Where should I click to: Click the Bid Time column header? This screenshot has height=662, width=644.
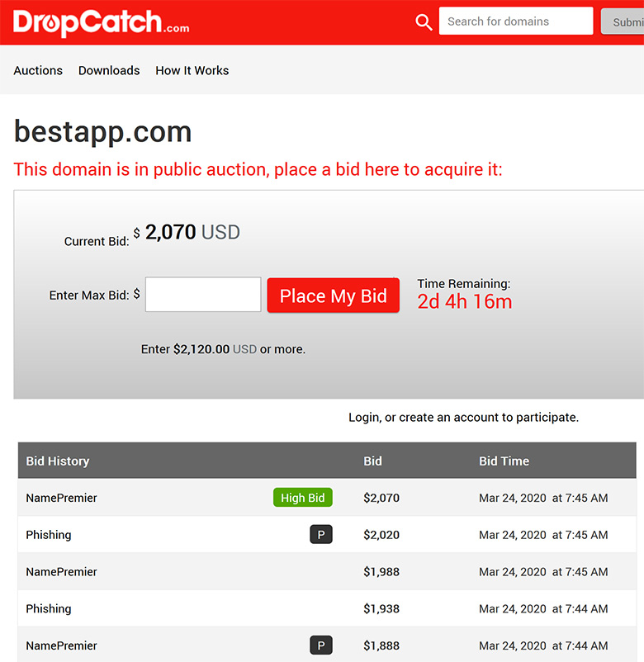click(x=504, y=461)
